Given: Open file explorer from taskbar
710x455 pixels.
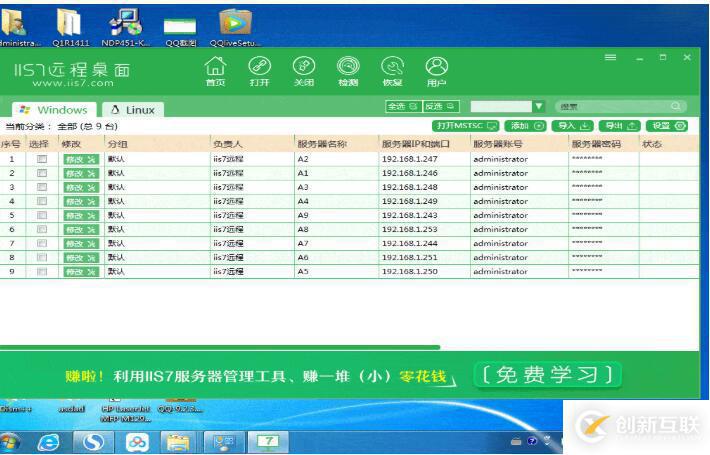Looking at the screenshot, I should (178, 442).
